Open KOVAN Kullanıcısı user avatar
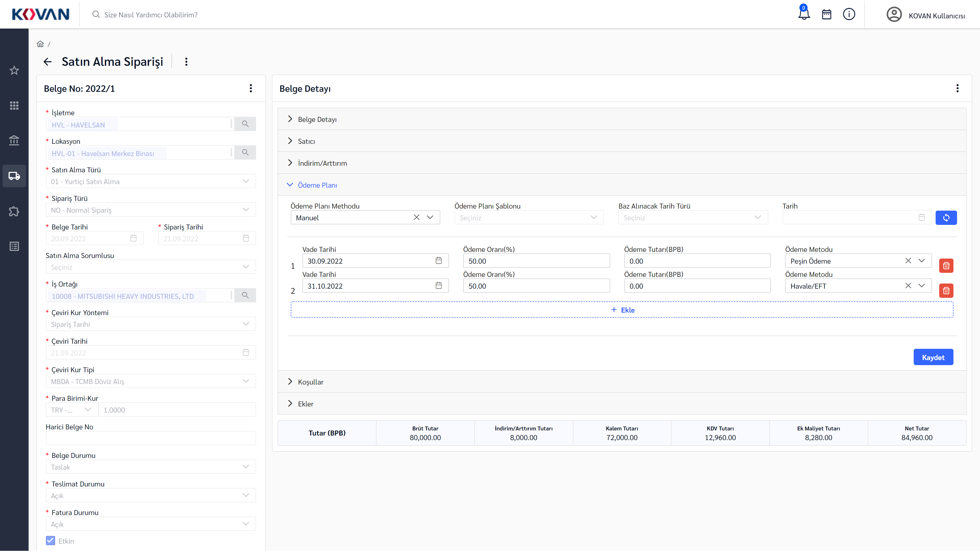980x551 pixels. click(894, 15)
